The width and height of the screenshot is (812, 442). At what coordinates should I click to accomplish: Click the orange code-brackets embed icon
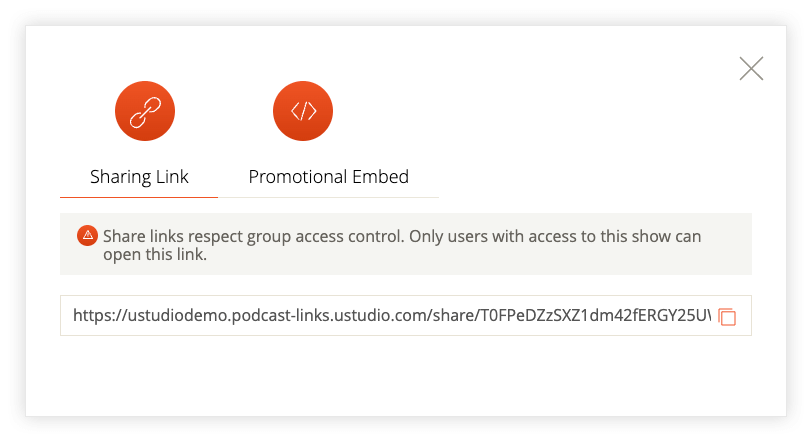click(x=302, y=111)
